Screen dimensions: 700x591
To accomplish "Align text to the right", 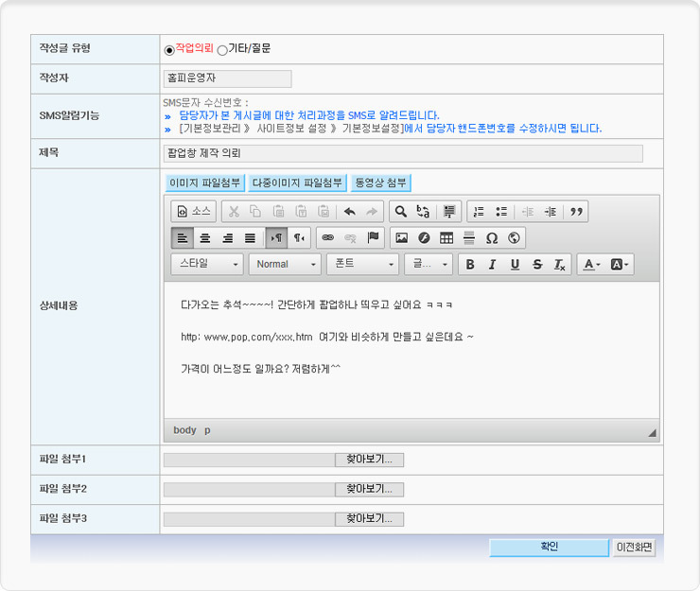I will point(228,238).
